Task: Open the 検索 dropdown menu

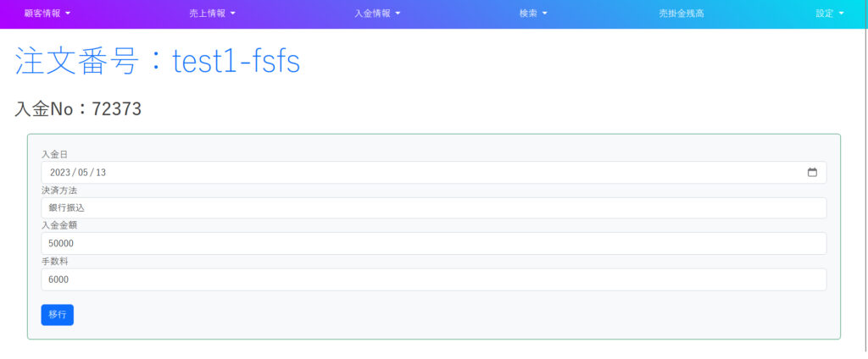Action: [x=533, y=14]
